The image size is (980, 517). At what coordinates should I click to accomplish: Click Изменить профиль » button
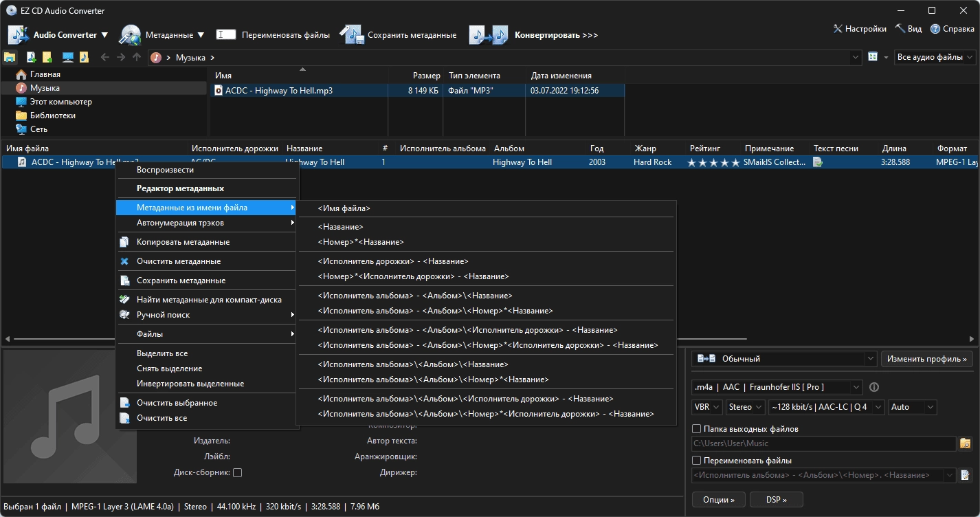point(928,359)
